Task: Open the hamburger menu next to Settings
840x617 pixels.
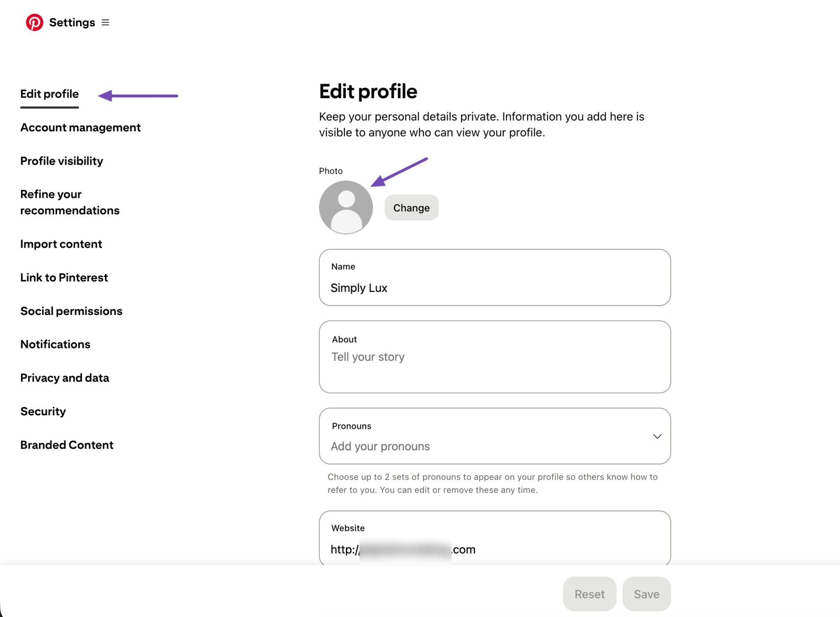Action: (105, 22)
